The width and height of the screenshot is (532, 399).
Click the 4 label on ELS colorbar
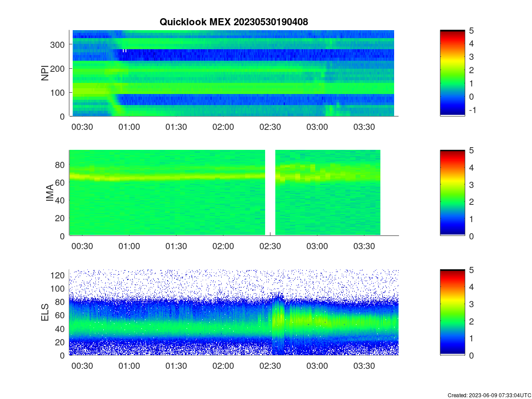coord(471,287)
